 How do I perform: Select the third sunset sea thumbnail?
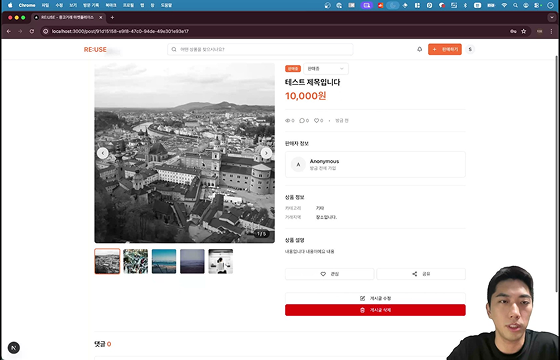164,261
